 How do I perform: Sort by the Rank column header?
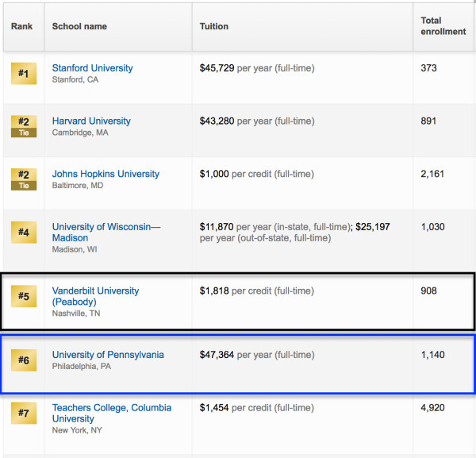(x=20, y=26)
